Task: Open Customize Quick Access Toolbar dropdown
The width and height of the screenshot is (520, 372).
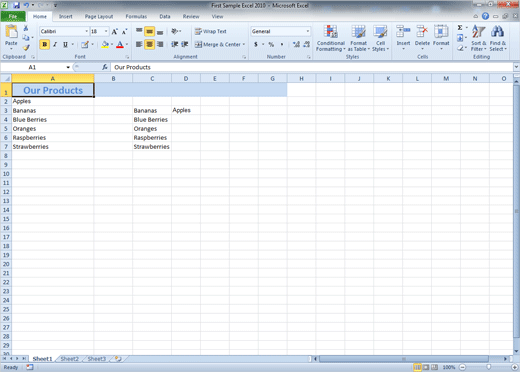Action: point(55,5)
